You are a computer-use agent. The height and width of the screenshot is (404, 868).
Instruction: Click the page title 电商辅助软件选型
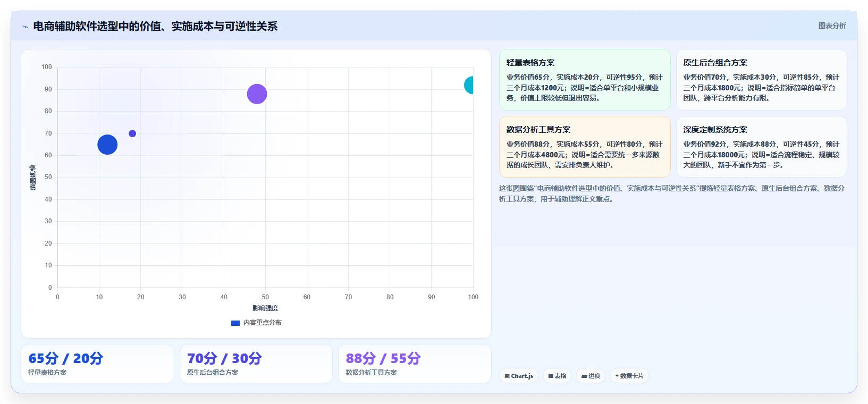pos(155,26)
